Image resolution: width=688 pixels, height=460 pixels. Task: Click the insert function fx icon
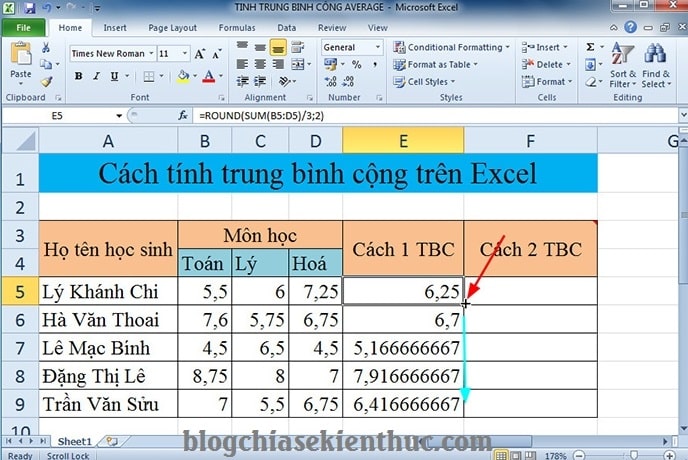click(x=183, y=116)
